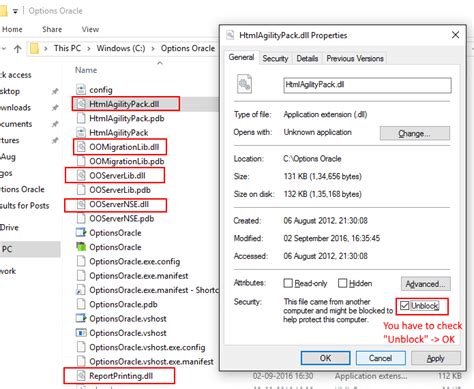Click the sort arrow above the Name column
The image size is (474, 389).
[160, 63]
